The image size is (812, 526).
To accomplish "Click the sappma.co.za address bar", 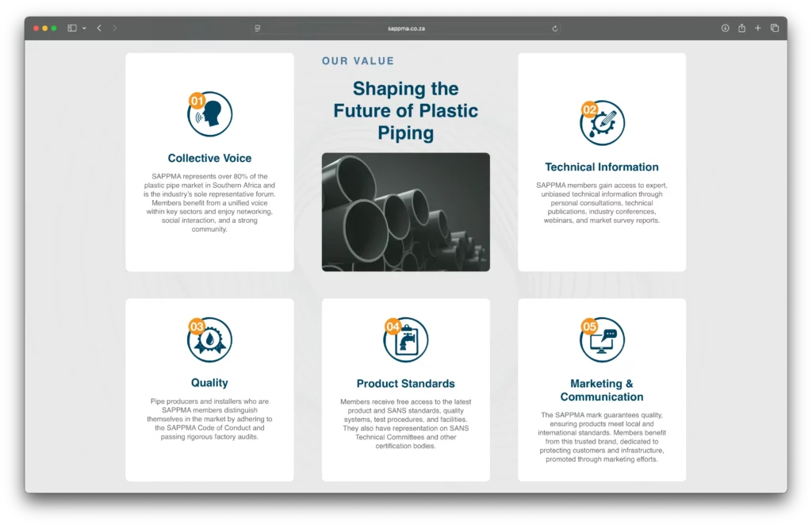I will tap(406, 29).
